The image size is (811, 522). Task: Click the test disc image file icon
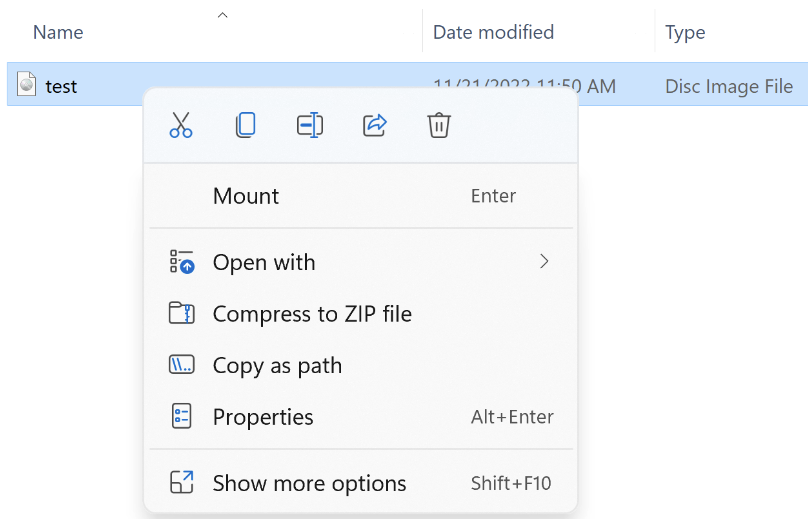28,86
